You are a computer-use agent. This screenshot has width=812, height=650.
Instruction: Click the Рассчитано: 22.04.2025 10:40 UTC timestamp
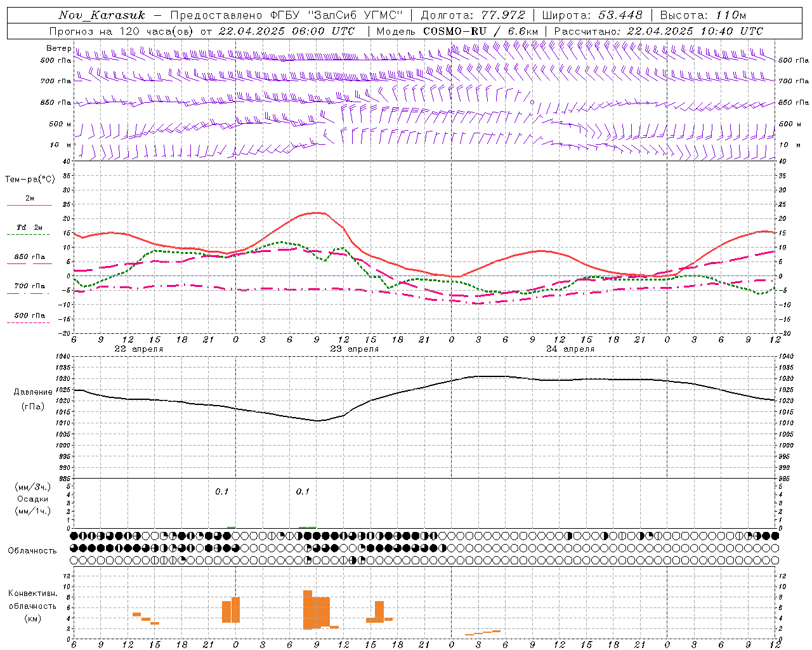pyautogui.click(x=658, y=31)
